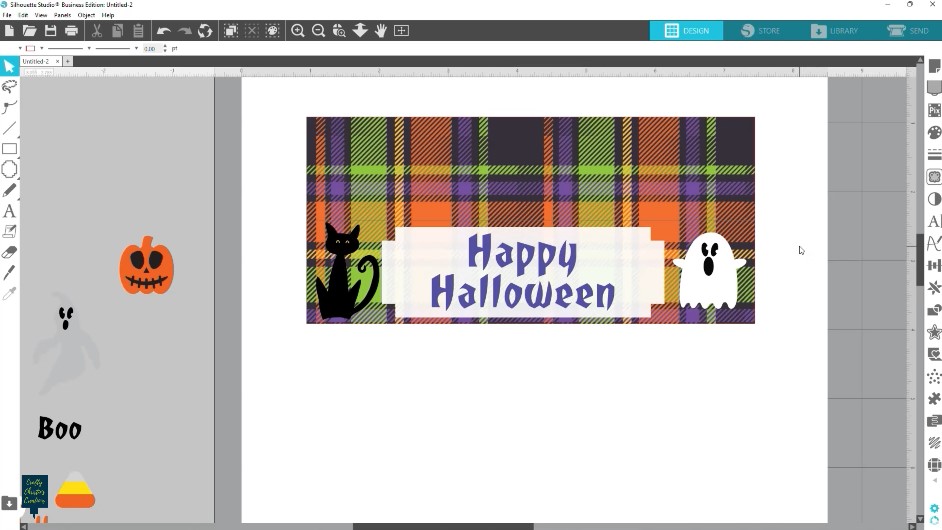Screen dimensions: 942x530
Task: Open the Rhinestones dotted star panel
Action: [x=934, y=377]
